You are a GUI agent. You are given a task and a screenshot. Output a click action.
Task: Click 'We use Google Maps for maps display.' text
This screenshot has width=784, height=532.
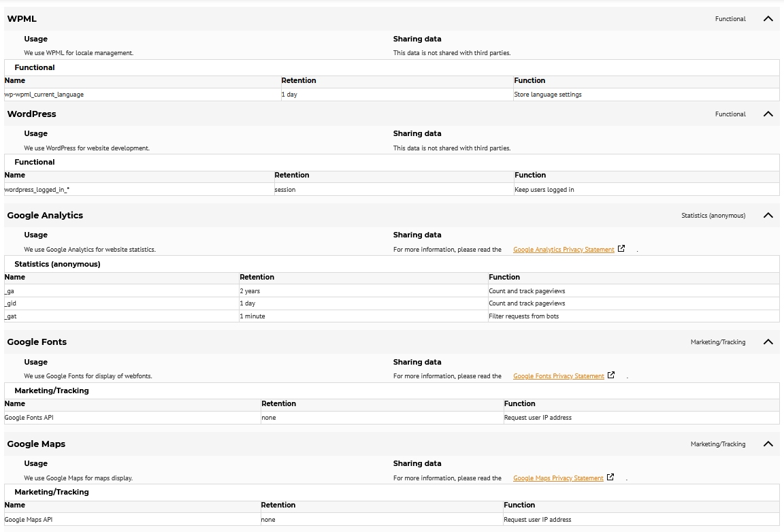click(x=78, y=478)
